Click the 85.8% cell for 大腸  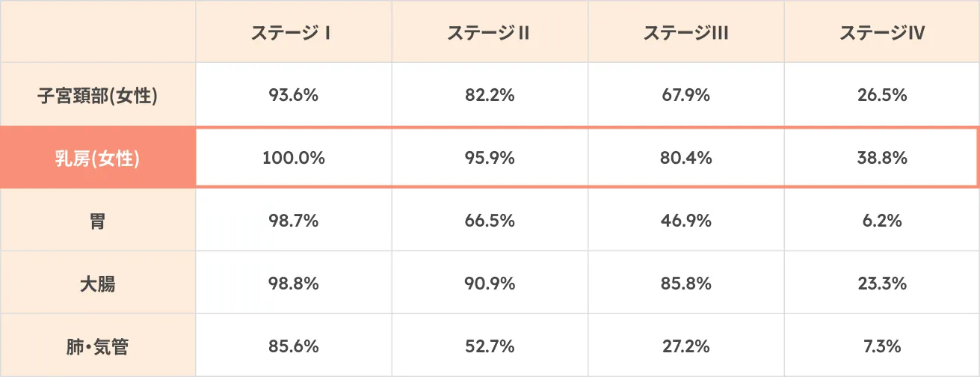[685, 284]
